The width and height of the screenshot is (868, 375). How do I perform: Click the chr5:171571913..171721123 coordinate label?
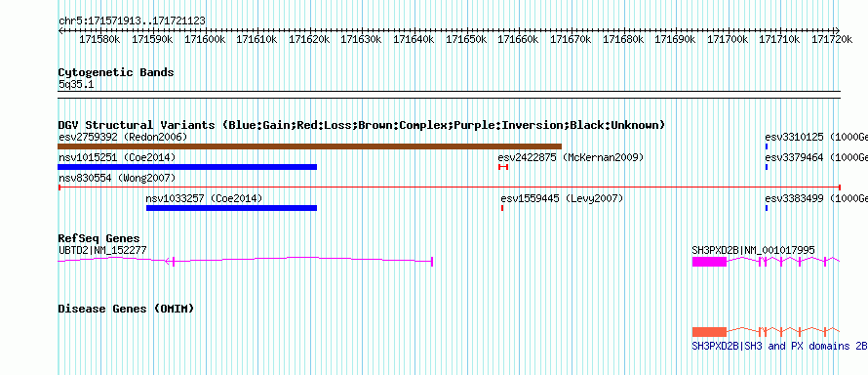[132, 21]
